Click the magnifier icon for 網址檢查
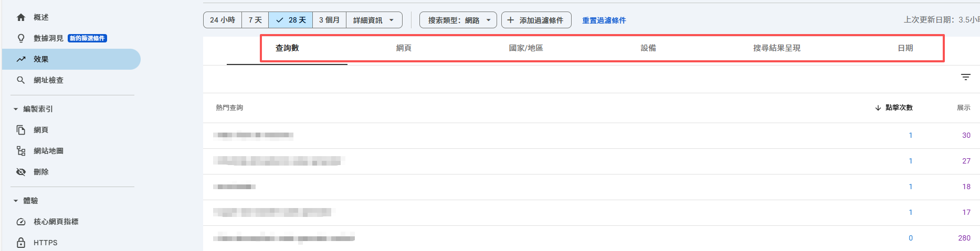The height and width of the screenshot is (251, 980). pos(21,80)
